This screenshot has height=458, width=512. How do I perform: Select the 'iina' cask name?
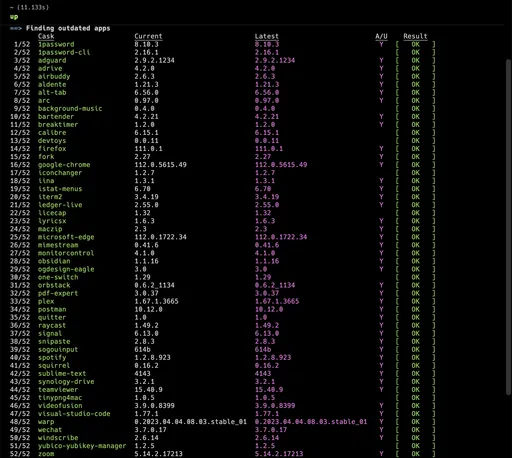tap(46, 181)
